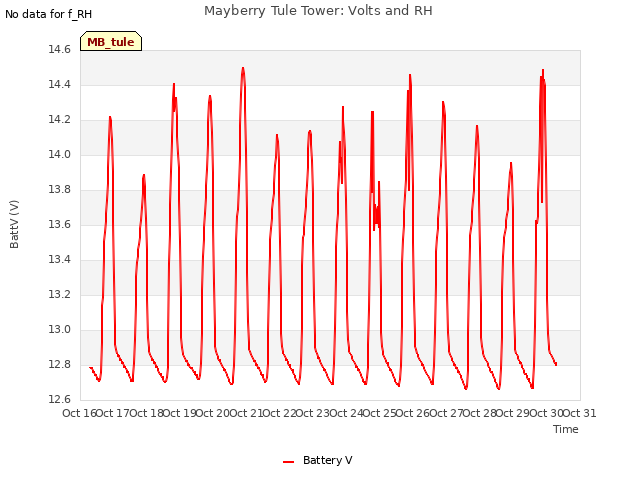
Task: Click the 14.0 y-axis tick value
Action: click(60, 155)
